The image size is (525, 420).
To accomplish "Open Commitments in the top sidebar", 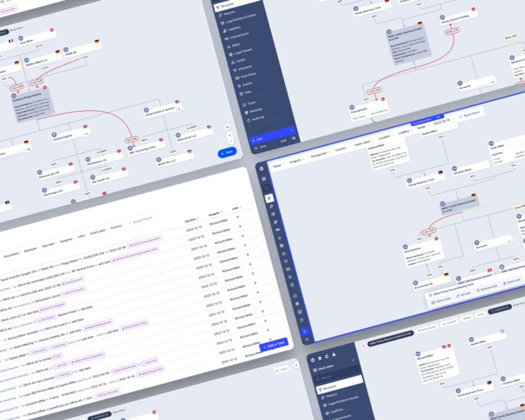I will pyautogui.click(x=236, y=36).
